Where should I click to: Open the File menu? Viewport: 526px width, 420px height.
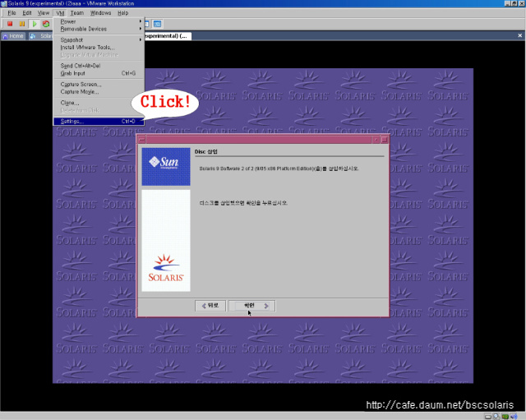(12, 13)
